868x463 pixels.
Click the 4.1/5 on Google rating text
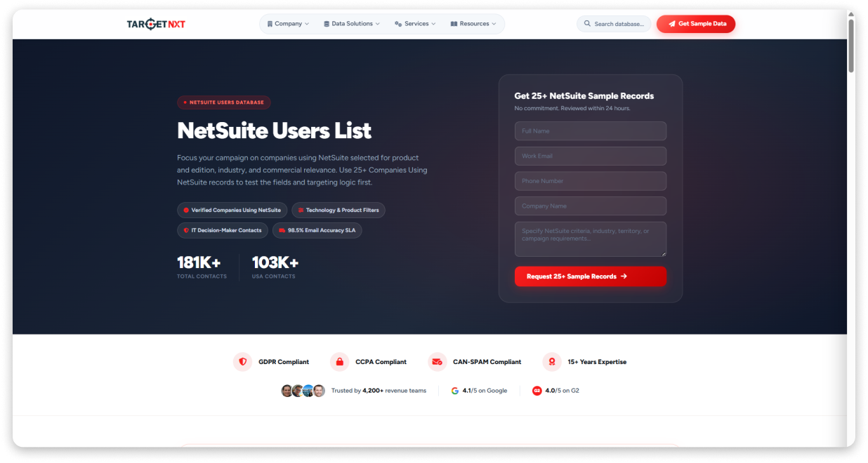(x=485, y=391)
